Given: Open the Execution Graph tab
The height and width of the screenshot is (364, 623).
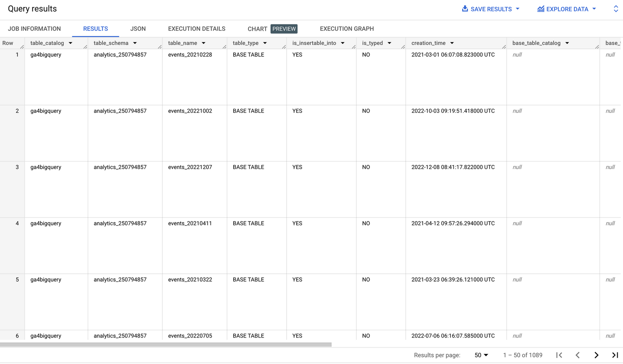Looking at the screenshot, I should point(347,28).
